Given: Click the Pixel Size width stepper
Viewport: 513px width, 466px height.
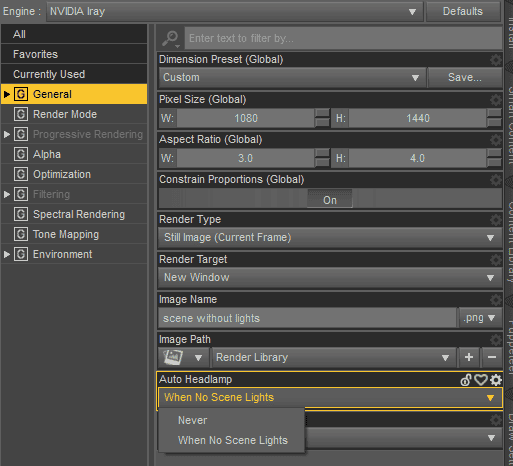Looking at the screenshot, I should pyautogui.click(x=322, y=118).
